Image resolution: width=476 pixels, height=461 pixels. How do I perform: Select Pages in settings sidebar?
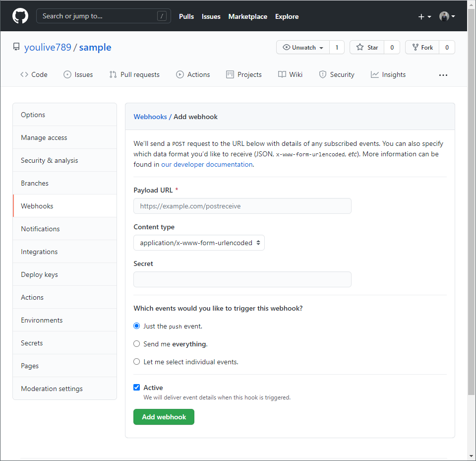coord(64,365)
